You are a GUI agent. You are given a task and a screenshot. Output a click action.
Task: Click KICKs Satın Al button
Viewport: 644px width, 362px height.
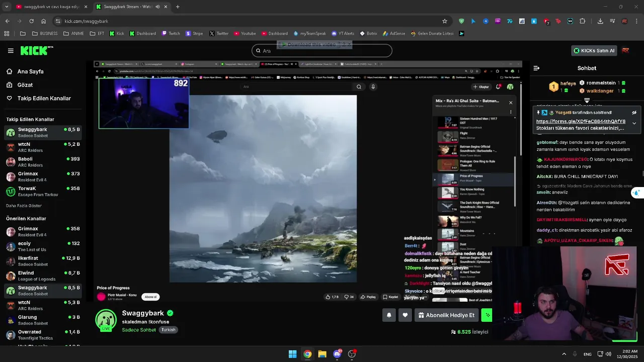594,50
